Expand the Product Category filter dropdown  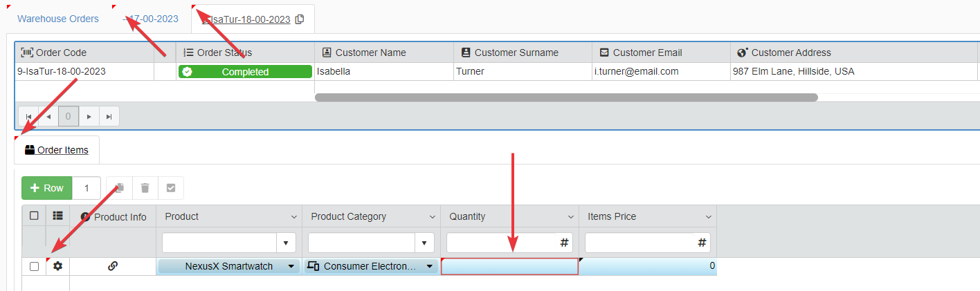click(x=425, y=243)
